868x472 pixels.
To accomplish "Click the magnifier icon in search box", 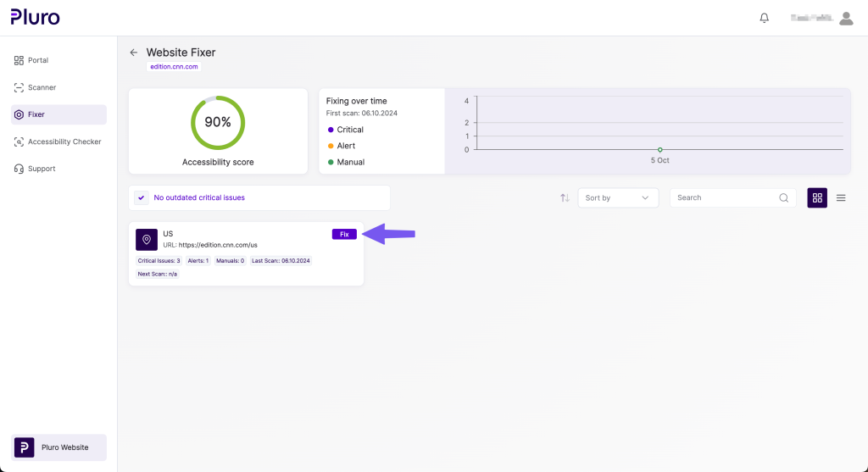I will tap(784, 197).
